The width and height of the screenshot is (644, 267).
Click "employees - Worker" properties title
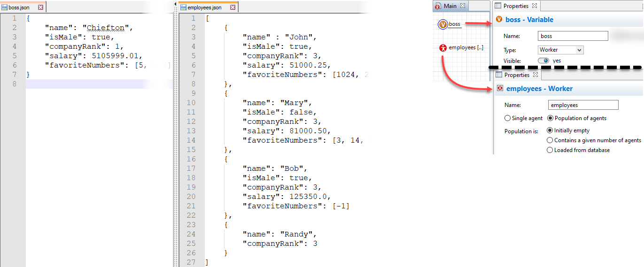point(539,88)
